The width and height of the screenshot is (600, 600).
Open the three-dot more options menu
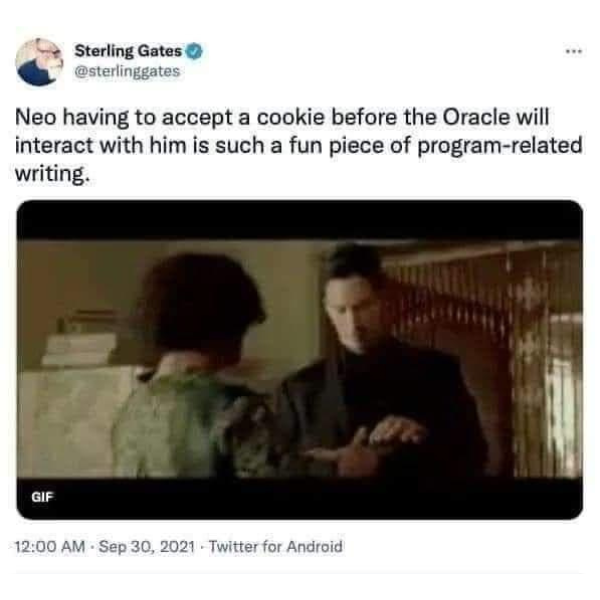(x=574, y=51)
